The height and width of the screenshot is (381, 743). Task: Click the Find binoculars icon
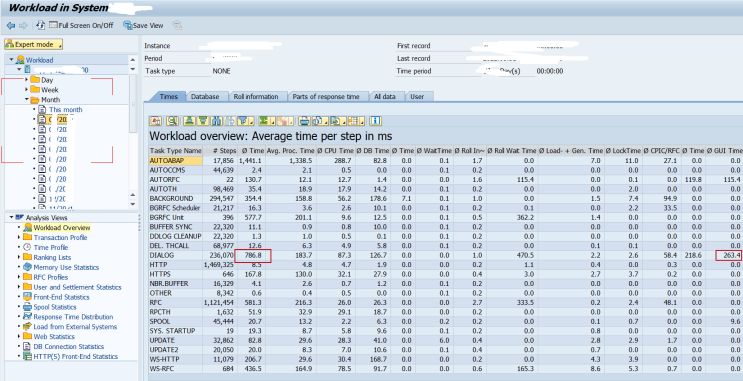(217, 121)
